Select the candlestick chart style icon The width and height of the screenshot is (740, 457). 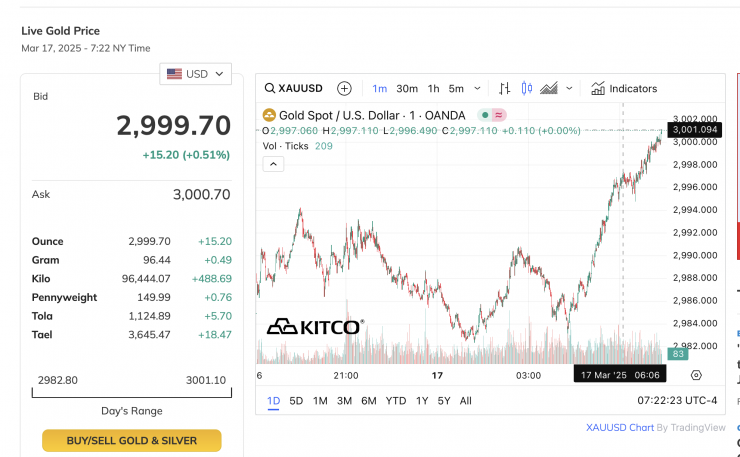(526, 88)
